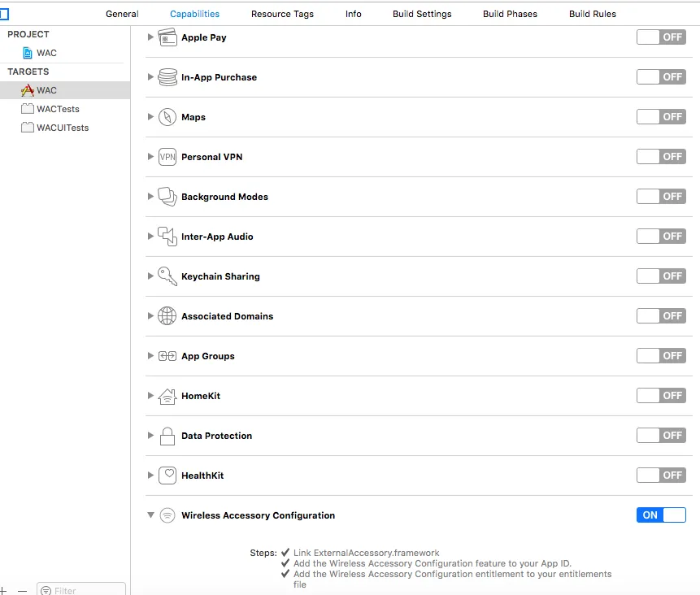Click the WACUITests folder icon
The image size is (700, 595).
pos(28,128)
